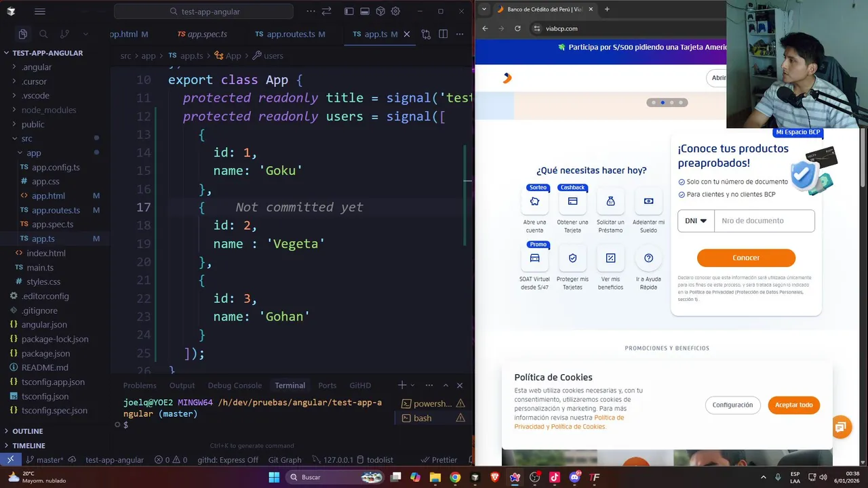The height and width of the screenshot is (488, 868).
Task: Expand the OUTLINE section
Action: pyautogui.click(x=27, y=431)
